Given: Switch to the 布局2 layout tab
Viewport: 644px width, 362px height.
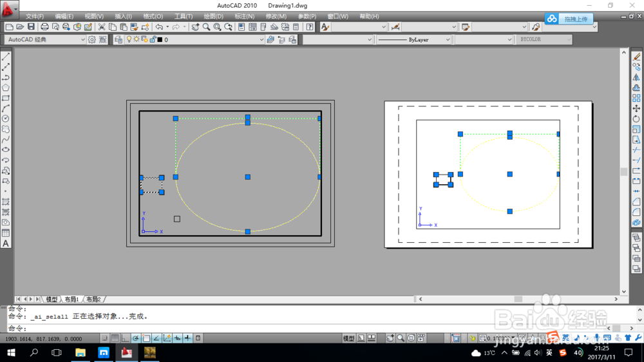Looking at the screenshot, I should tap(93, 300).
